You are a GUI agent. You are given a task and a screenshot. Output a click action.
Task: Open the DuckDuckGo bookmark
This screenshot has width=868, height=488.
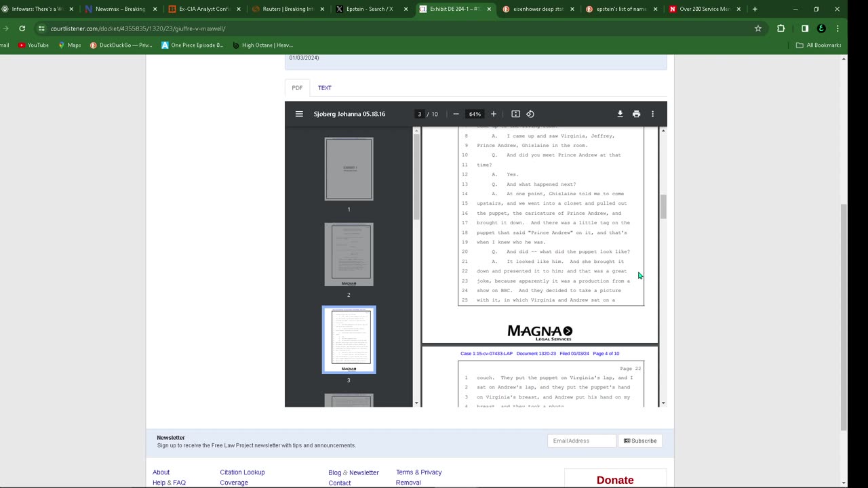click(x=121, y=45)
